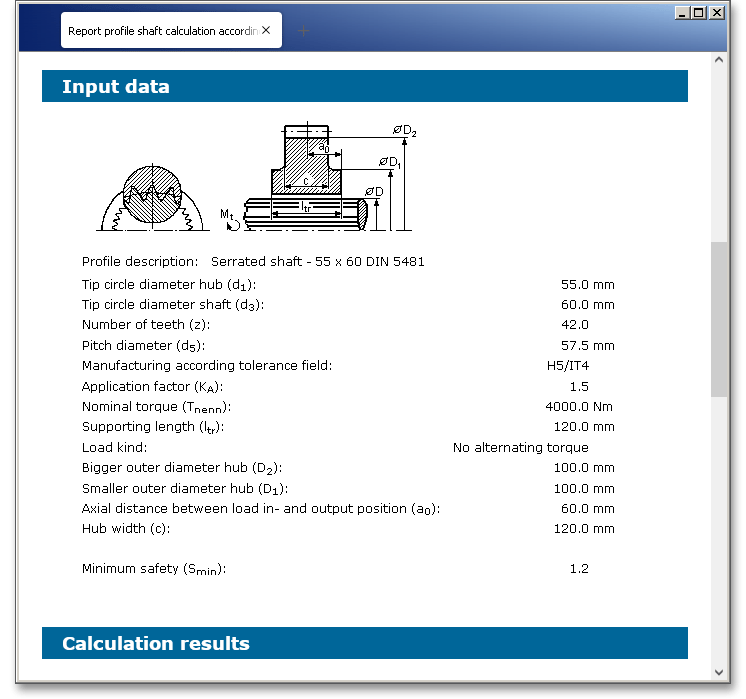Click the Application factor label
Image resolution: width=746 pixels, height=699 pixels.
152,387
